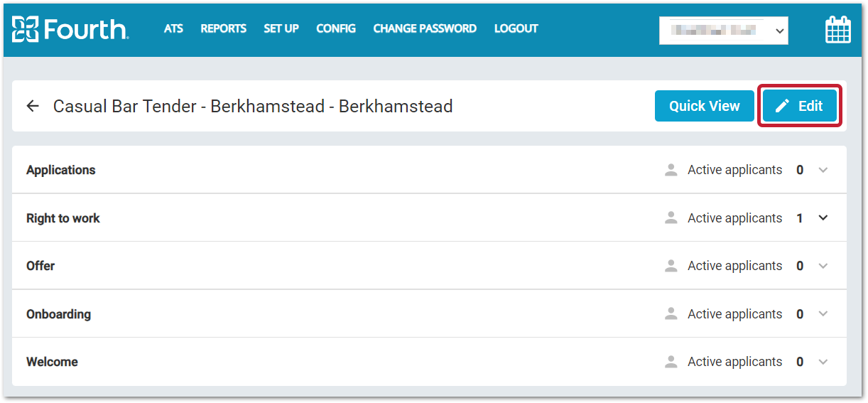The height and width of the screenshot is (403, 868).
Task: Expand the Applications stage chevron
Action: point(823,170)
